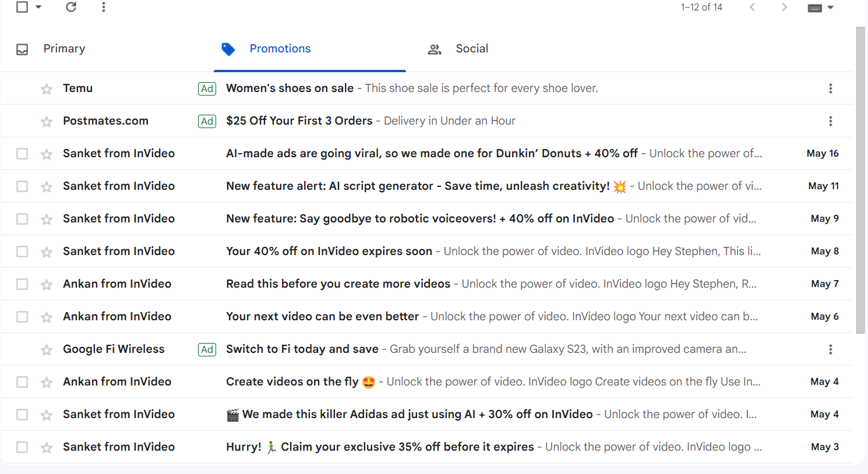Click the May 6 date
The height and width of the screenshot is (474, 868).
[x=825, y=316]
